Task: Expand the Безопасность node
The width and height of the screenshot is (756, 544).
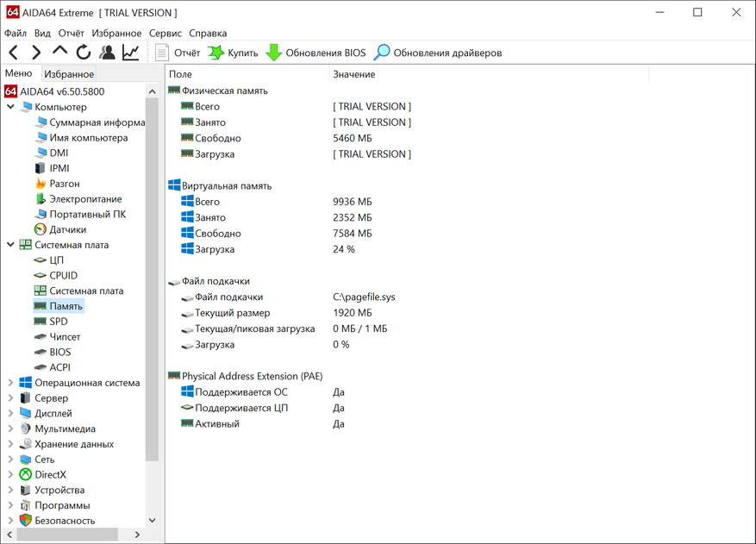Action: click(10, 521)
